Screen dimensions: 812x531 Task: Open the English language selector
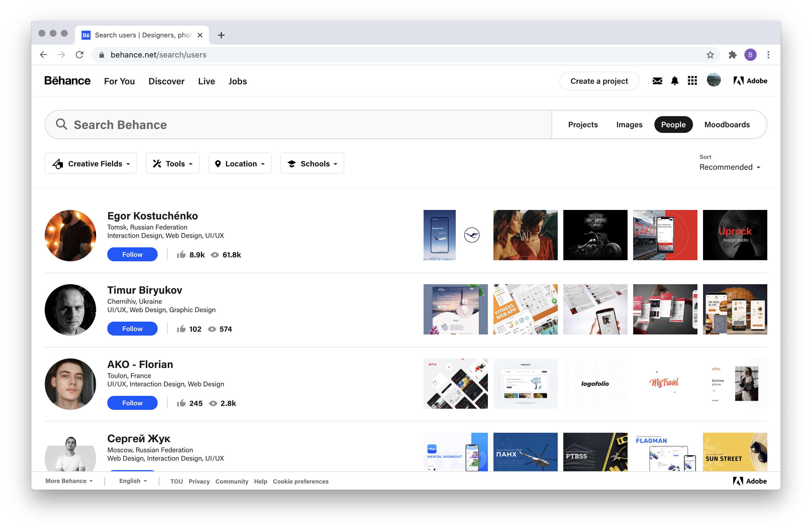(133, 481)
